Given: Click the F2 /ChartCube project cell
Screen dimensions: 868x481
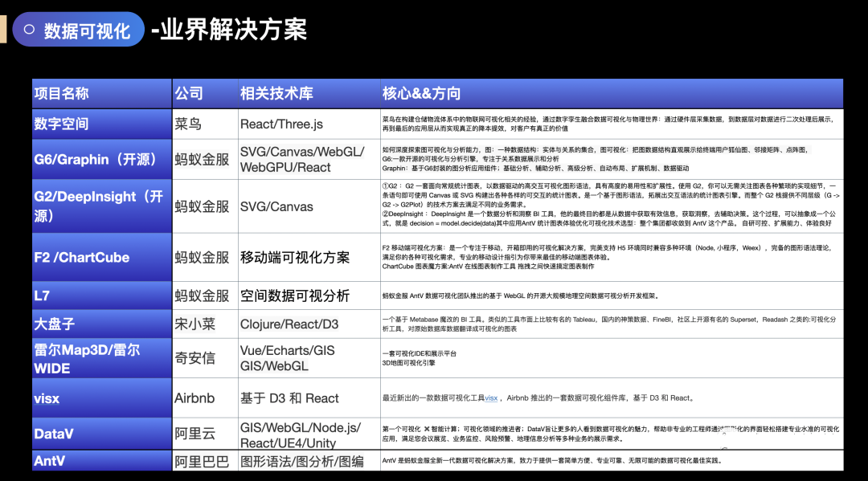Looking at the screenshot, I should (x=102, y=257).
